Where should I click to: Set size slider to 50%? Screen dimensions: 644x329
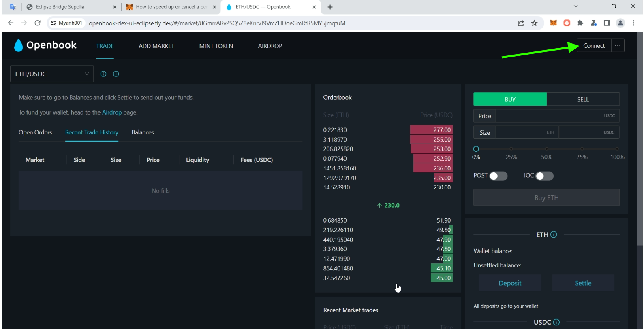click(x=547, y=149)
